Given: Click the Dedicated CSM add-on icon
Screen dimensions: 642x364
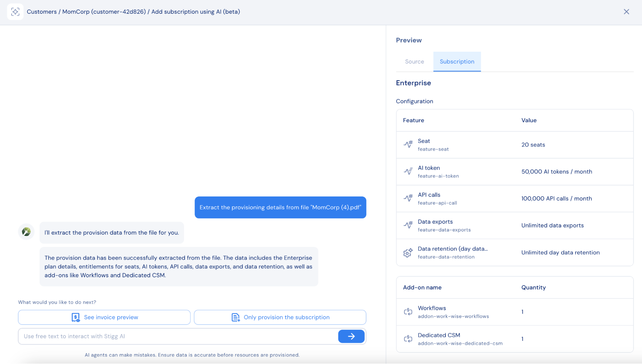Looking at the screenshot, I should [408, 339].
